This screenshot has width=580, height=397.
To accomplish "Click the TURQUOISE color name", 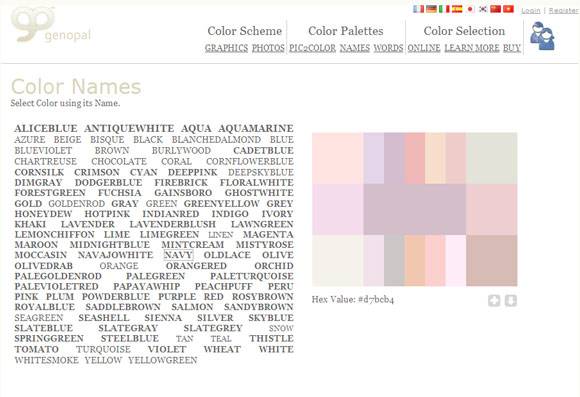I will click(104, 350).
